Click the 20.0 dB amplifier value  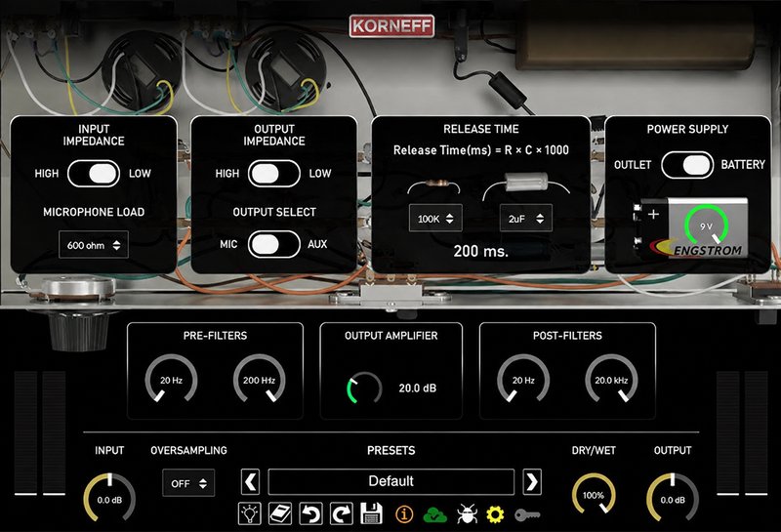point(418,389)
